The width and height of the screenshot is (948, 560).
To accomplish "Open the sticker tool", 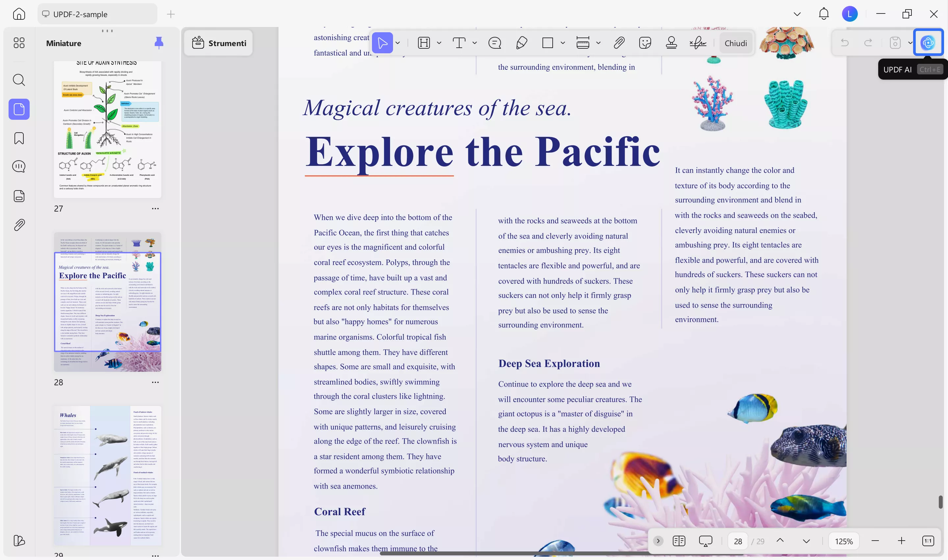I will coord(645,43).
